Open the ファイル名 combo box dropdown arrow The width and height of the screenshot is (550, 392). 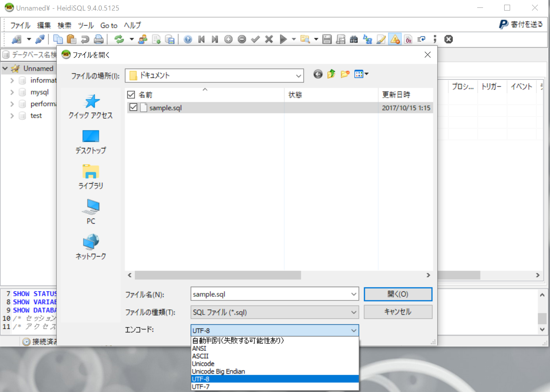[x=353, y=294]
